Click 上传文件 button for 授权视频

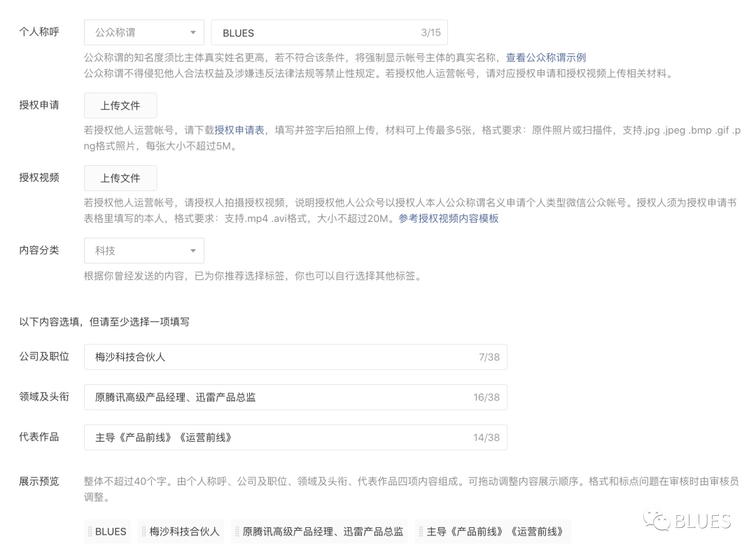click(x=120, y=178)
